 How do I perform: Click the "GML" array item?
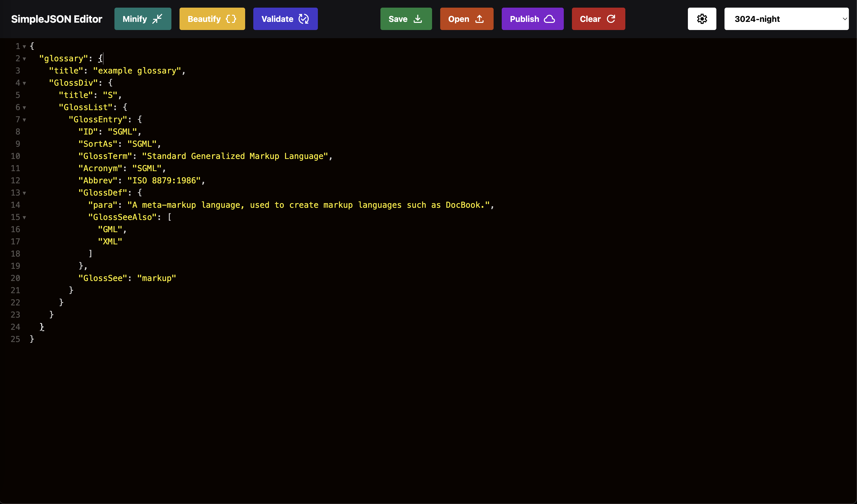[x=110, y=230]
